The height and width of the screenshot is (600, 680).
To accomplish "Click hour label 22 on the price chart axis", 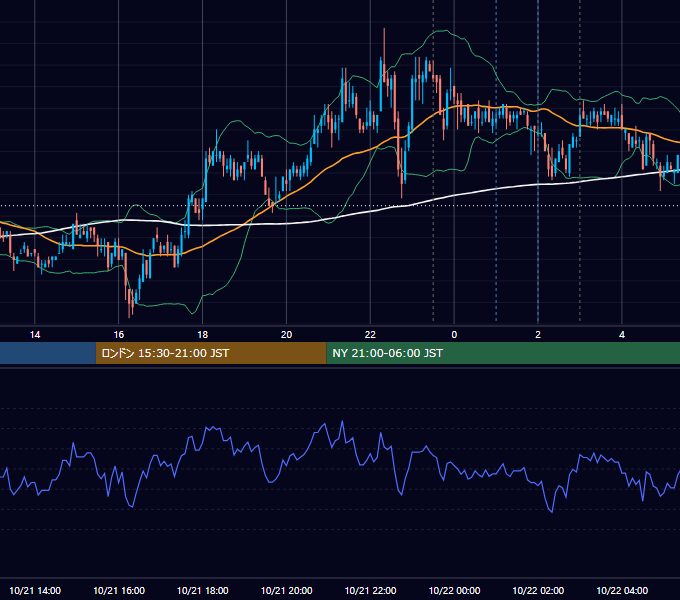I will (x=370, y=335).
